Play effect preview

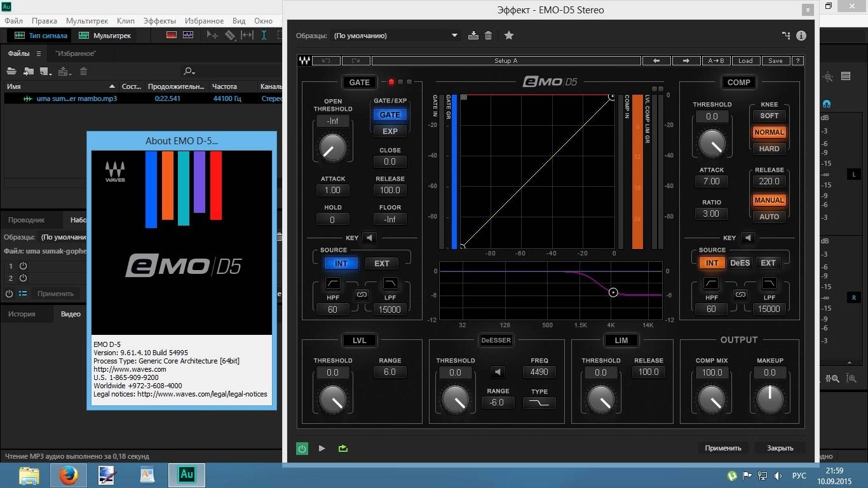pyautogui.click(x=322, y=448)
